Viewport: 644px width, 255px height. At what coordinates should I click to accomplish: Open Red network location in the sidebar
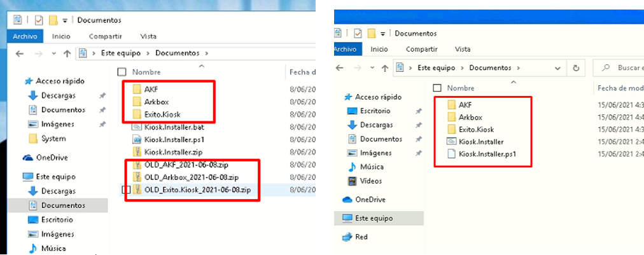(361, 237)
